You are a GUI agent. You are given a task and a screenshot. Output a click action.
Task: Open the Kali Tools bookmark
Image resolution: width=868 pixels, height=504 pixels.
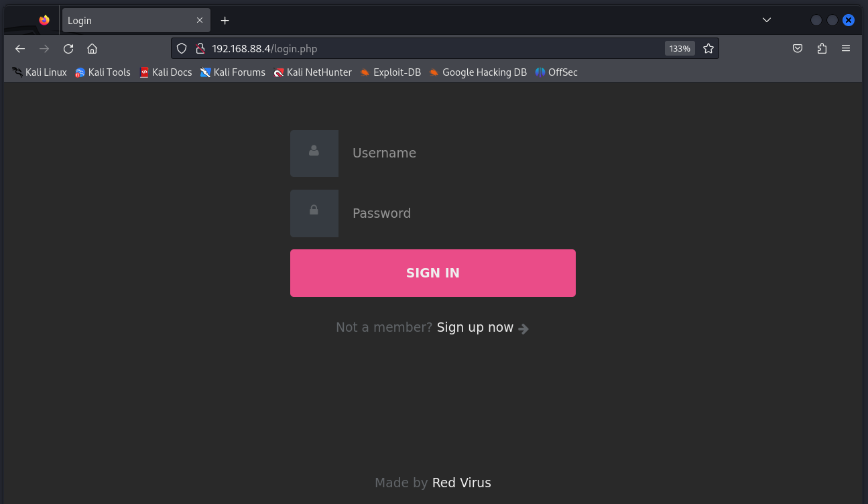103,72
